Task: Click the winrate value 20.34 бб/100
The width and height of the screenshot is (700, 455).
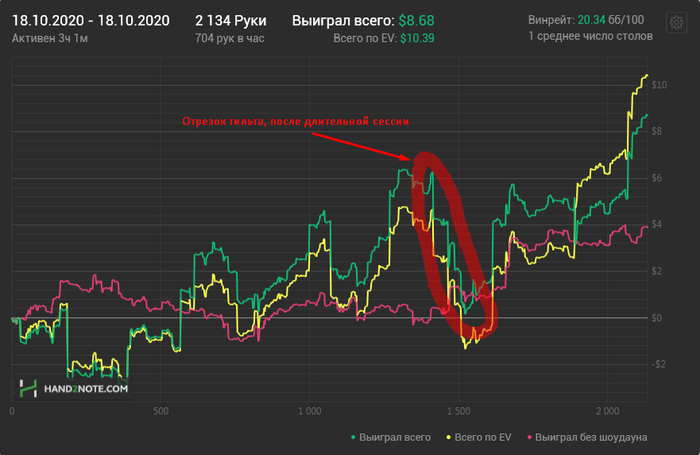Action: tap(611, 20)
